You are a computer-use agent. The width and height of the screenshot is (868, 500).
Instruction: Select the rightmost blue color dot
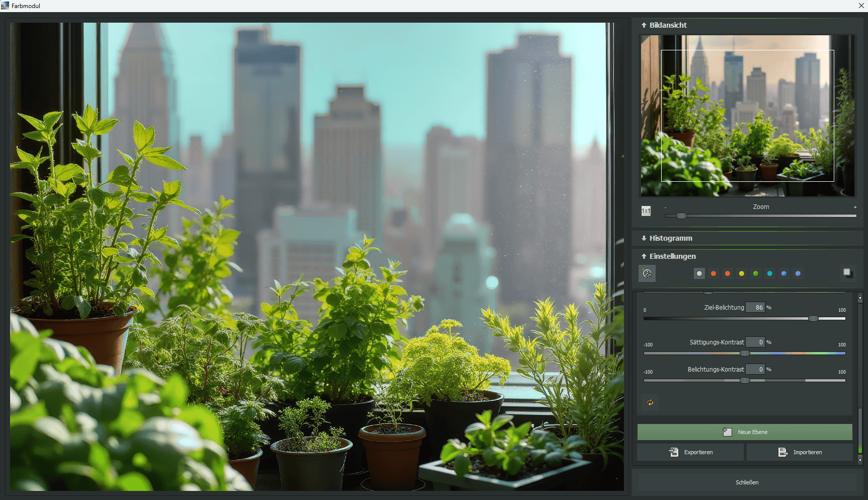point(798,273)
